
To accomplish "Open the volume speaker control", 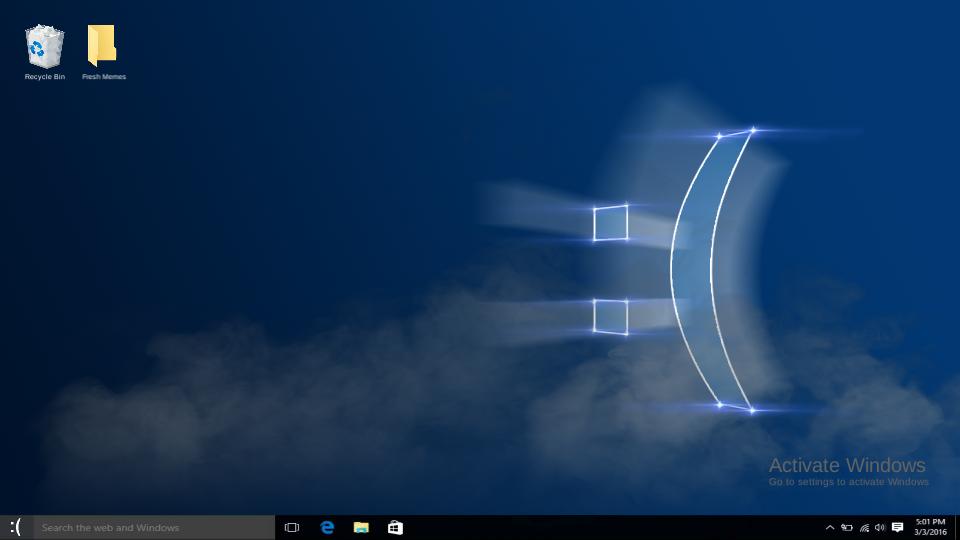I will pyautogui.click(x=880, y=527).
